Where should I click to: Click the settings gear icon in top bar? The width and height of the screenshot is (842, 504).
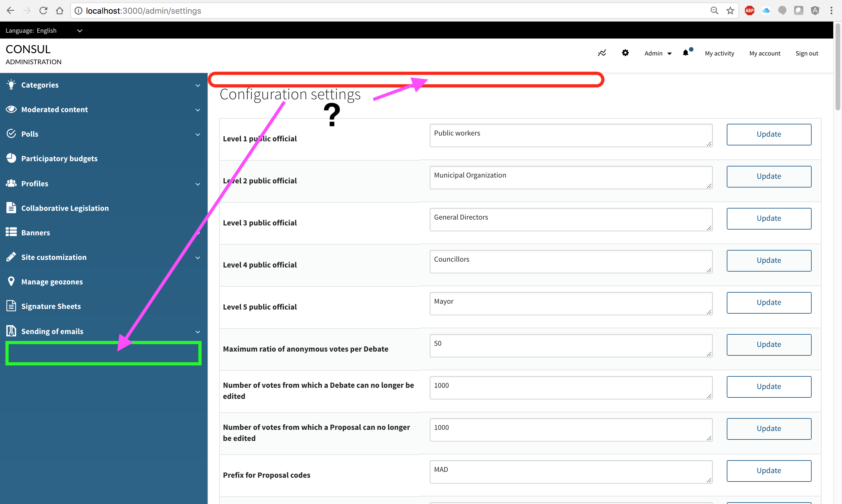point(625,53)
